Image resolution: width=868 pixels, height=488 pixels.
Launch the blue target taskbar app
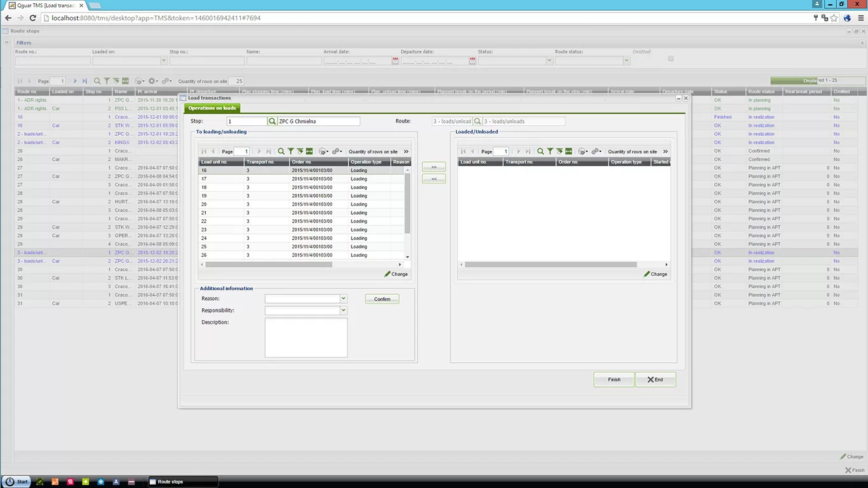(100, 482)
